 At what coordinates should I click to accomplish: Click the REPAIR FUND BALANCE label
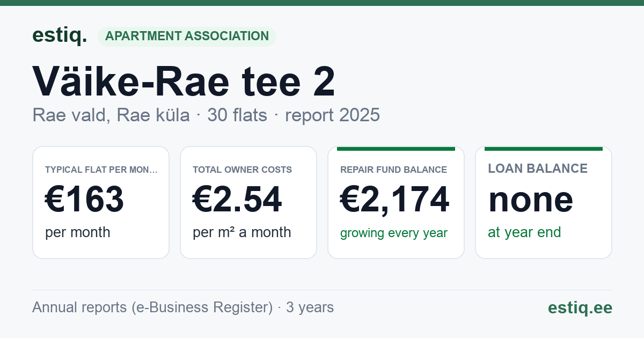pyautogui.click(x=394, y=170)
